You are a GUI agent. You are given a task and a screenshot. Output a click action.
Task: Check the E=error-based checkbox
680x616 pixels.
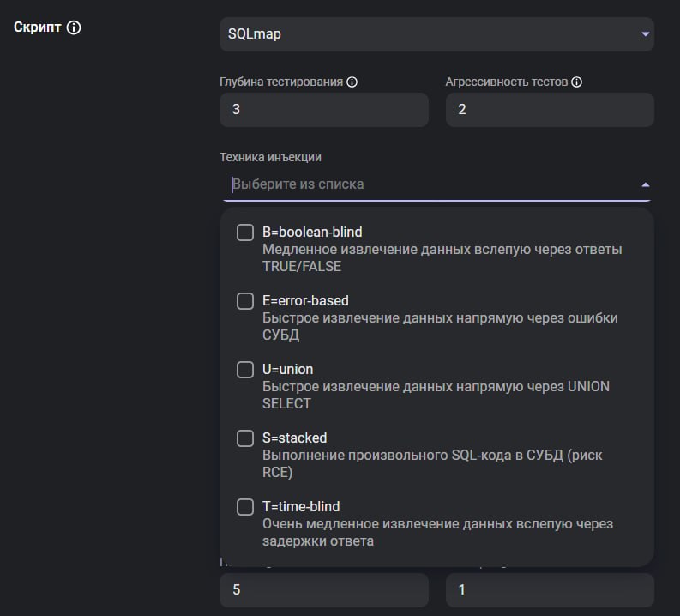245,301
